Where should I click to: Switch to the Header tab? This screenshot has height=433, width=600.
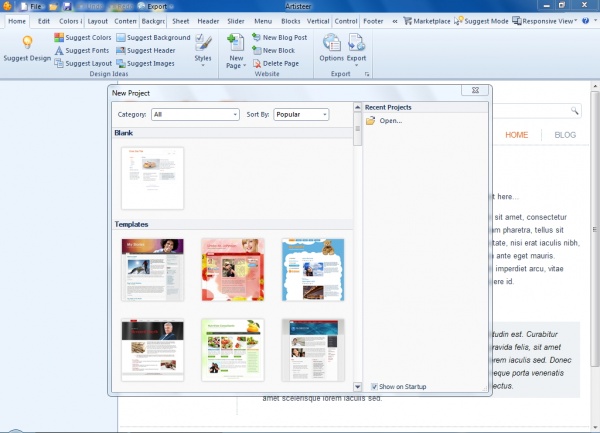208,21
